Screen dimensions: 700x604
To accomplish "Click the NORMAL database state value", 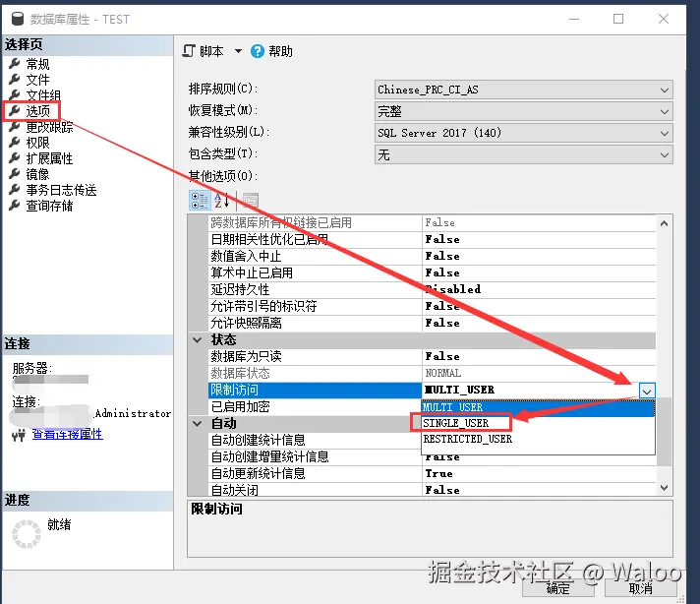I will [x=442, y=373].
